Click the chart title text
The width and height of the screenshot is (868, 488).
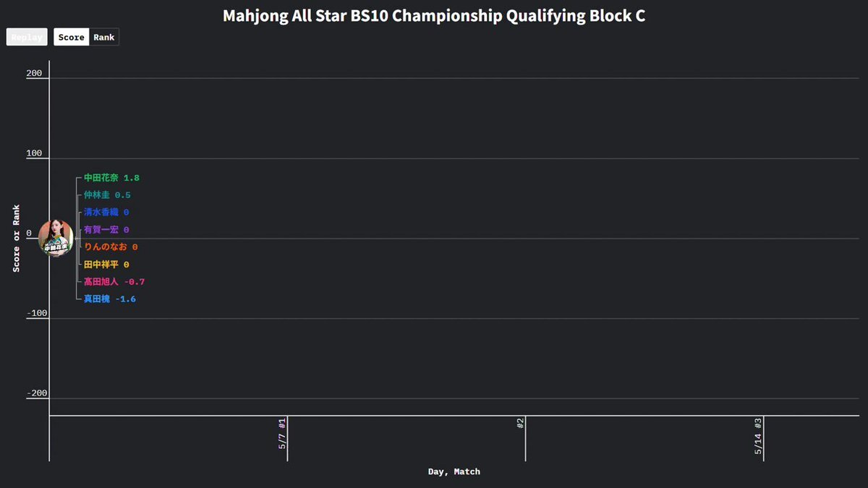pyautogui.click(x=434, y=15)
